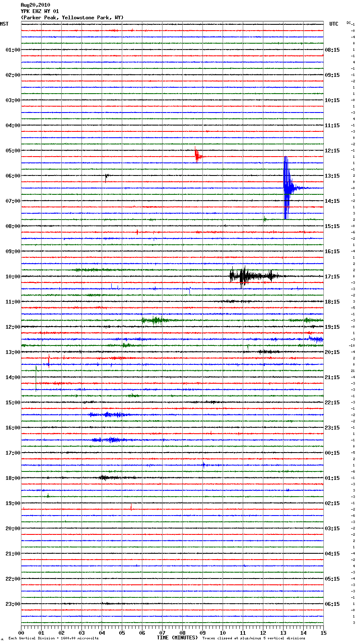Click the "08:15" UTC time label
The width and height of the screenshot is (357, 644).
[x=332, y=50]
